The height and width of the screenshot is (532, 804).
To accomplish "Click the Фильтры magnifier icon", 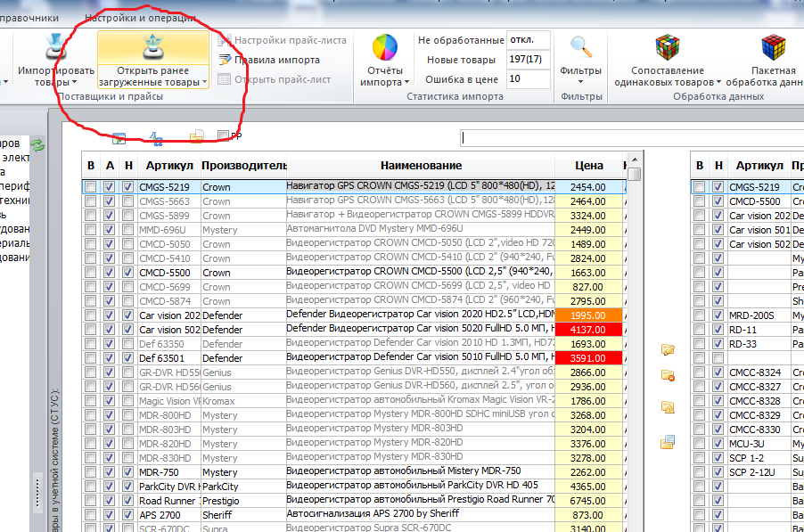I will (x=581, y=46).
